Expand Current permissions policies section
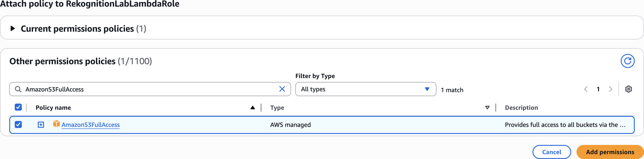The height and width of the screenshot is (159, 644). pos(13,28)
